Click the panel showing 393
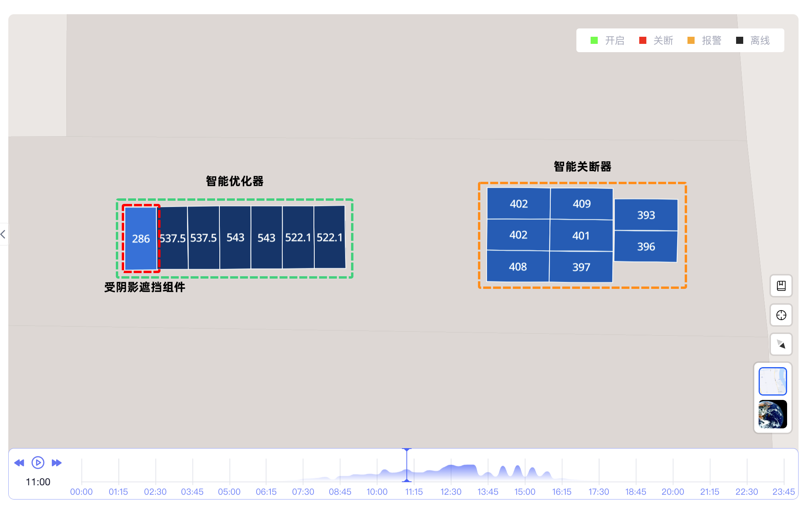 pos(646,215)
